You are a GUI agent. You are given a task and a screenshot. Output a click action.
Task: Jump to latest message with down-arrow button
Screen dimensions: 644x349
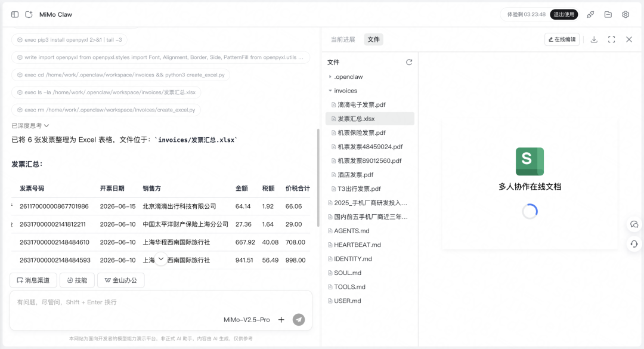click(161, 259)
